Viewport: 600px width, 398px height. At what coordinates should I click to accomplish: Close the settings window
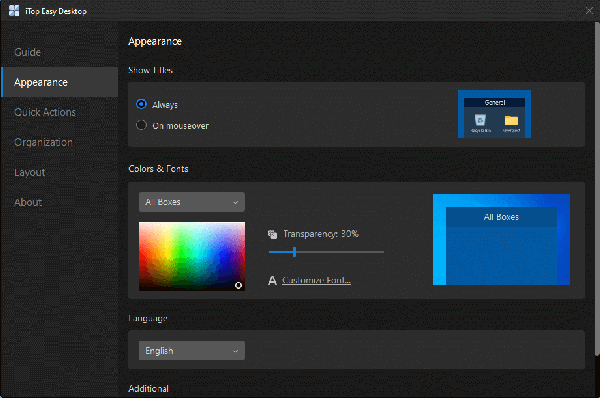(x=589, y=11)
